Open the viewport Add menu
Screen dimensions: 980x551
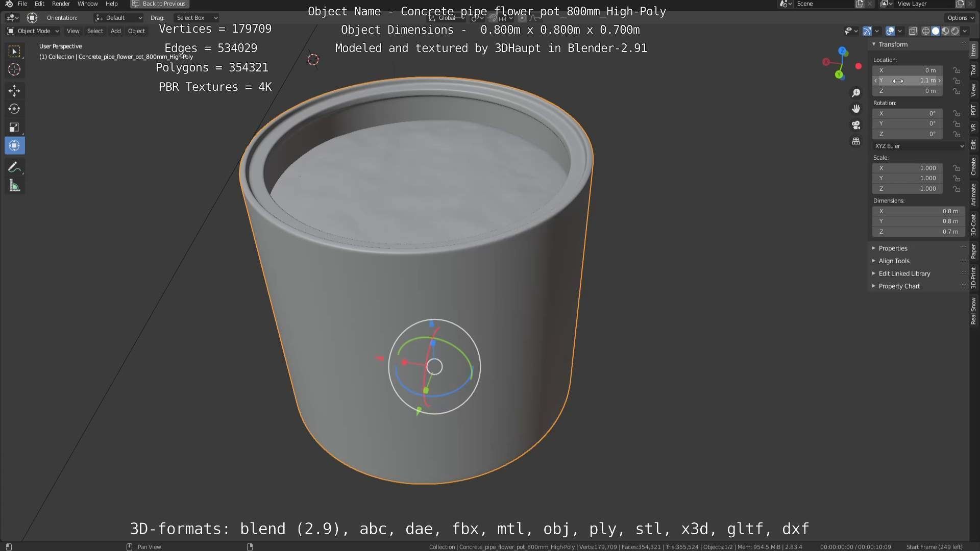(116, 31)
